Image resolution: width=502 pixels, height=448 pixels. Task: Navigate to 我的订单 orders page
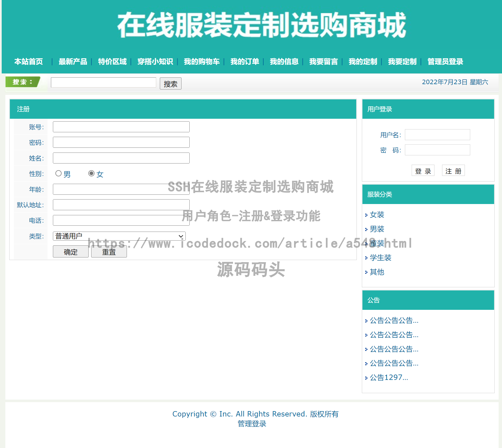click(x=244, y=62)
